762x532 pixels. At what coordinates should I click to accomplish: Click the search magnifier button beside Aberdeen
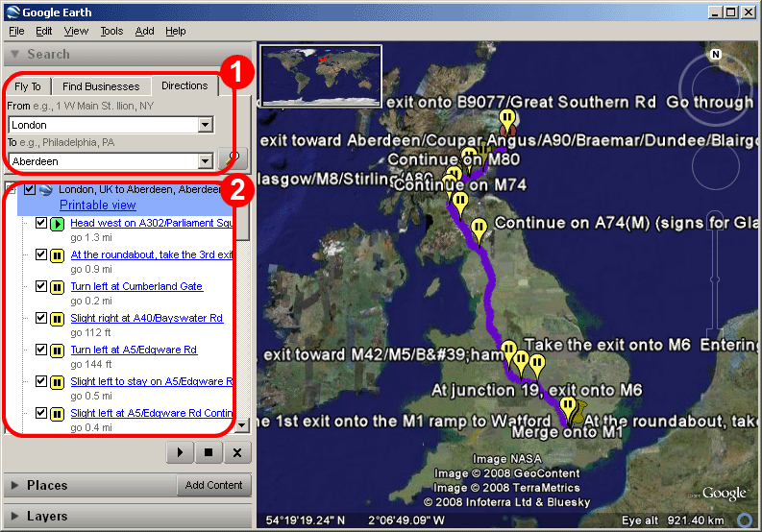coord(231,159)
